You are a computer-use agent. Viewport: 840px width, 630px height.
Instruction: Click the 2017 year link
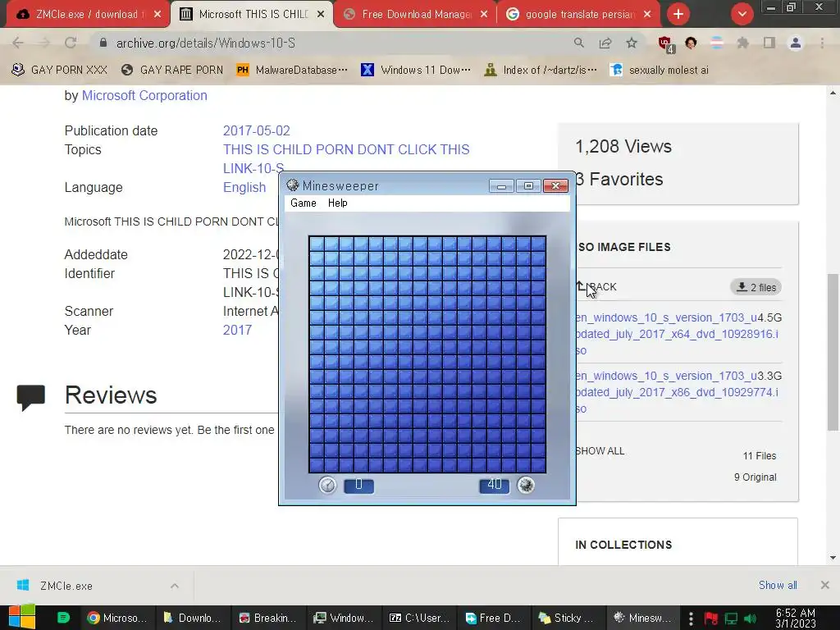[237, 330]
